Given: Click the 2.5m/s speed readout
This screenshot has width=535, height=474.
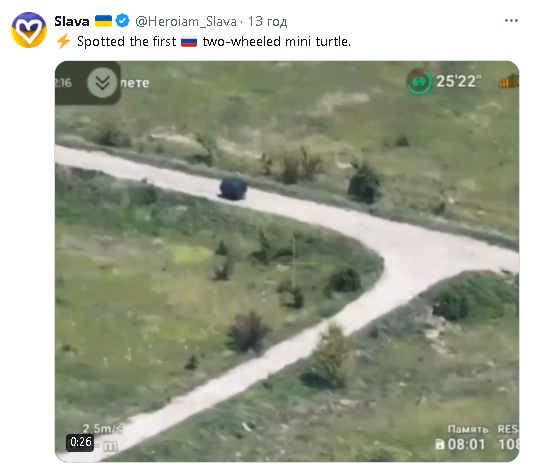Looking at the screenshot, I should click(102, 429).
